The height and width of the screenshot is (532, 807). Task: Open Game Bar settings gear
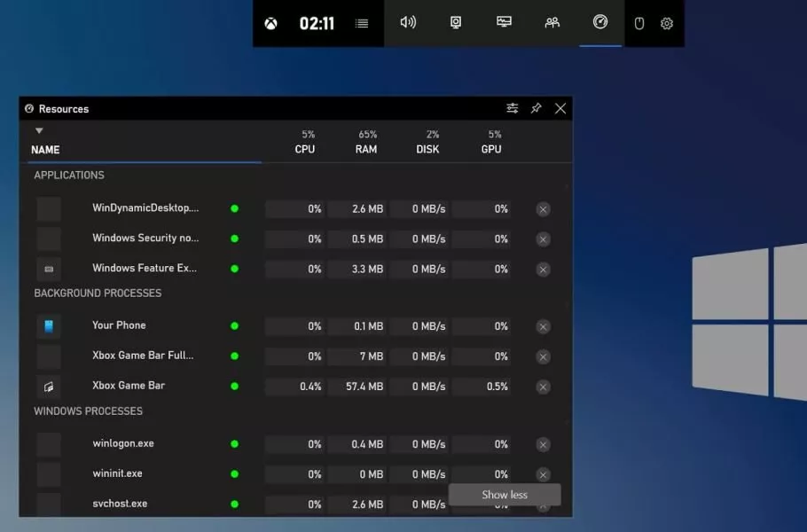pos(667,23)
